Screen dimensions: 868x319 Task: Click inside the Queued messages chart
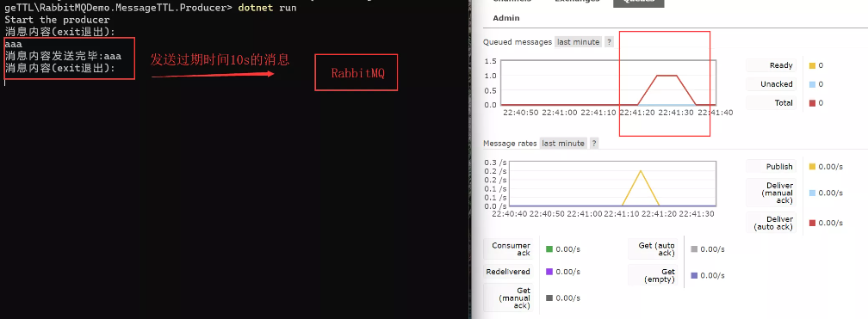point(608,83)
